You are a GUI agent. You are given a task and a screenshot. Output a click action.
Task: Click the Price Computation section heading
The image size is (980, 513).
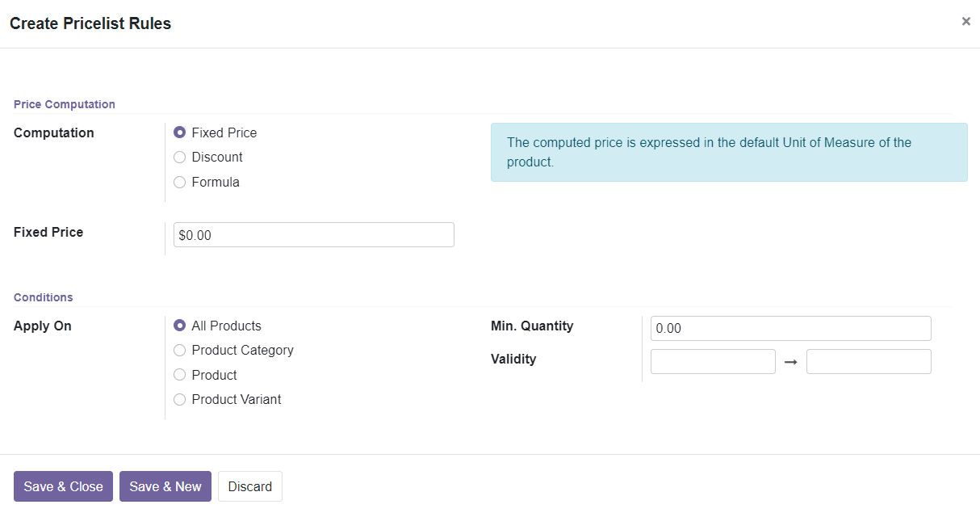click(64, 104)
